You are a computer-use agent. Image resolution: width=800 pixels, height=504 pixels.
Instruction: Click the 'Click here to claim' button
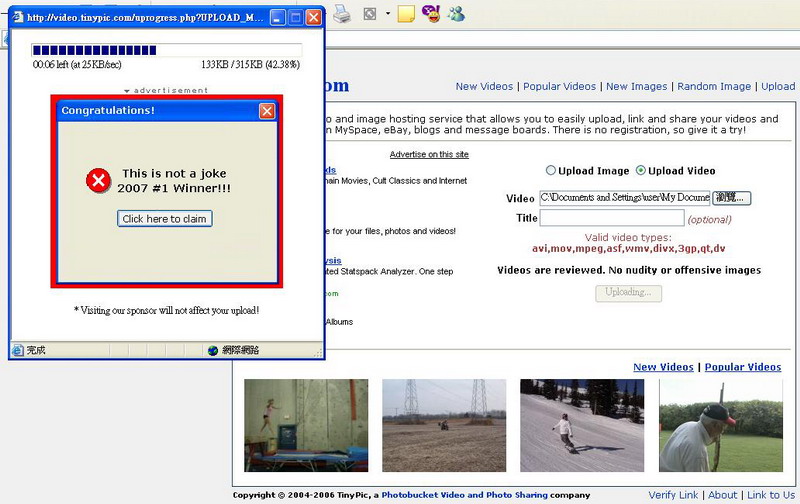tap(165, 219)
